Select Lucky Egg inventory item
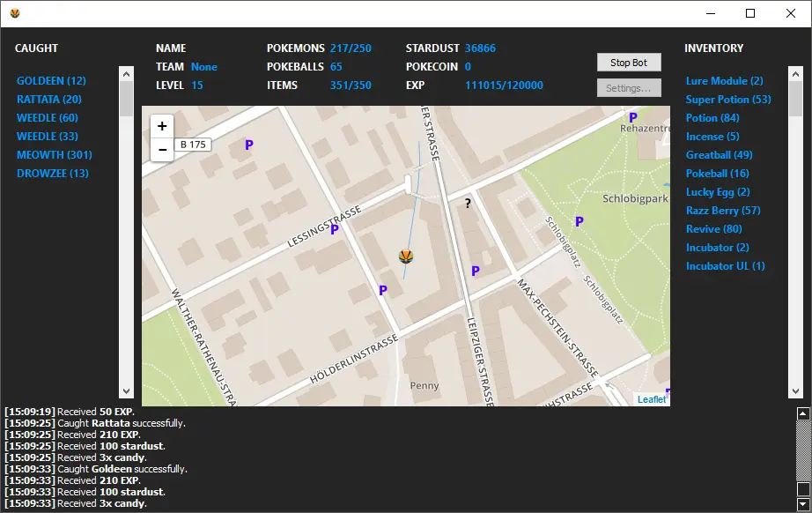 click(718, 192)
